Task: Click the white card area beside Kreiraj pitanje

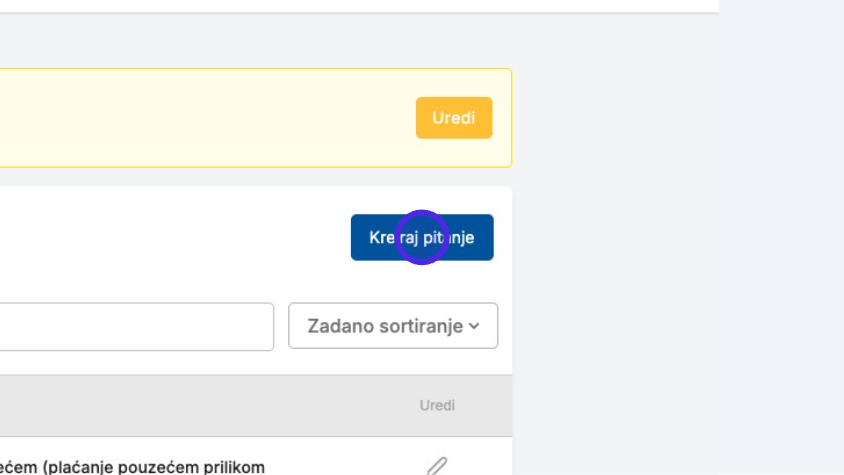Action: tap(172, 238)
